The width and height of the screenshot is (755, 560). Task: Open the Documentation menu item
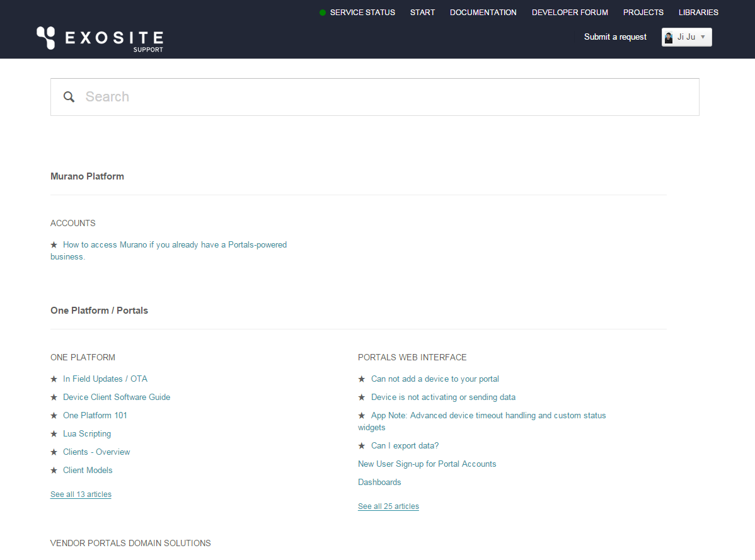(483, 13)
